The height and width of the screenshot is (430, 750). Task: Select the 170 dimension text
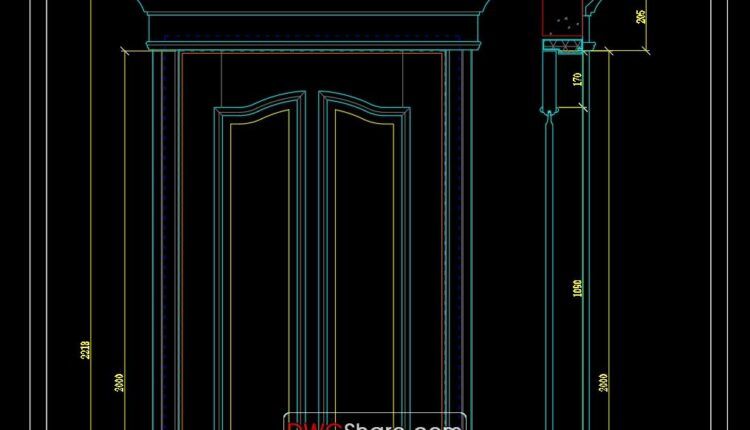pyautogui.click(x=577, y=79)
